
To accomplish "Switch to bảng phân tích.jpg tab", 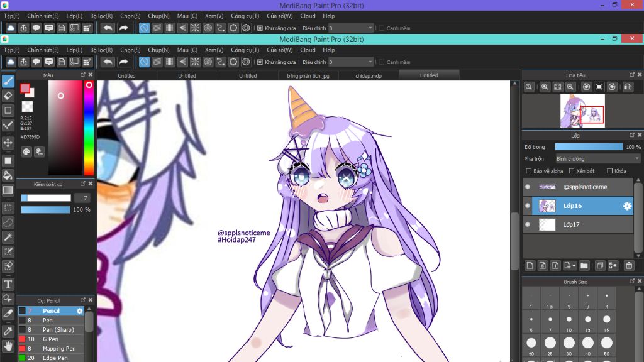I will click(308, 76).
